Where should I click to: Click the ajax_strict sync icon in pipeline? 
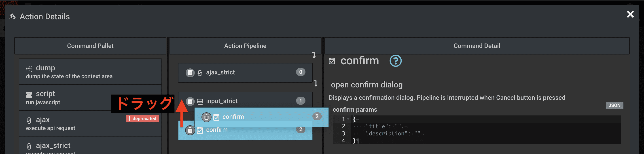(200, 73)
